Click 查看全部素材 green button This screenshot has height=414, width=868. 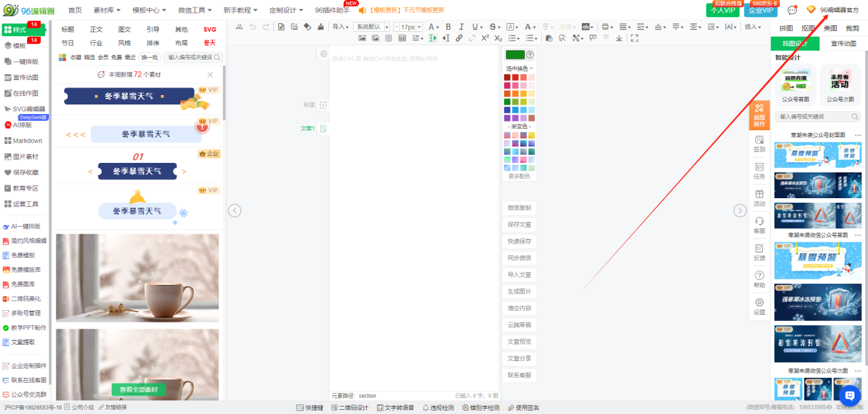(138, 390)
